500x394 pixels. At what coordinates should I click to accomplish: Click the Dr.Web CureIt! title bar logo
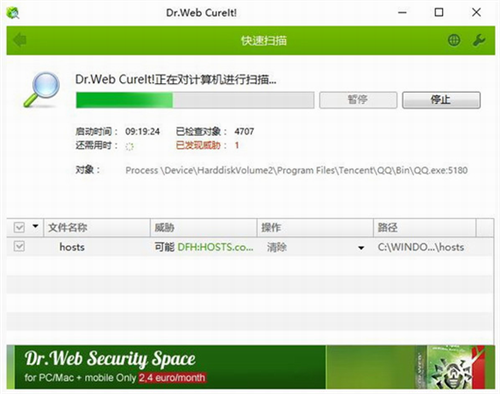point(13,13)
